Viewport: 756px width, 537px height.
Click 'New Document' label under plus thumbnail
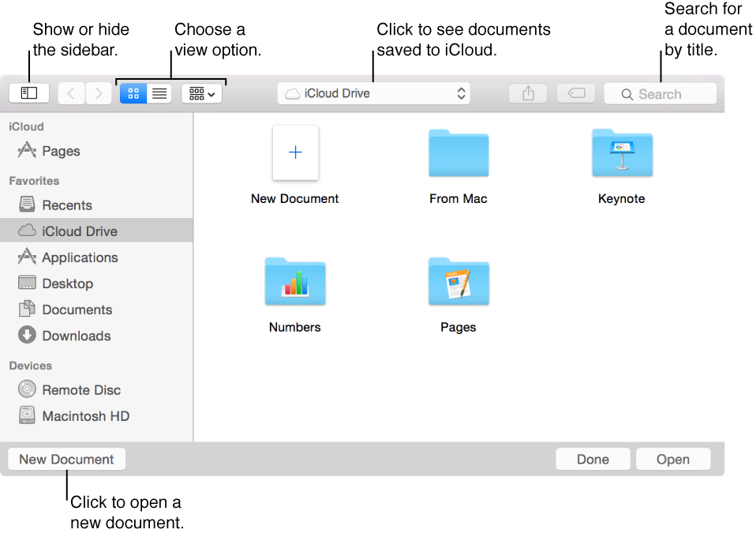[x=294, y=199]
